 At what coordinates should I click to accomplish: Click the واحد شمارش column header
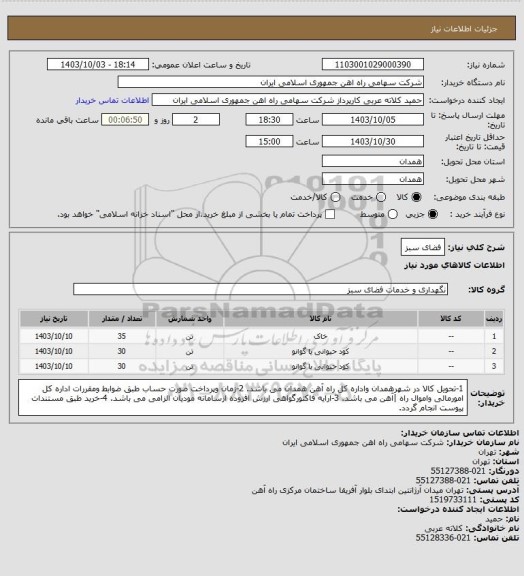pos(190,319)
